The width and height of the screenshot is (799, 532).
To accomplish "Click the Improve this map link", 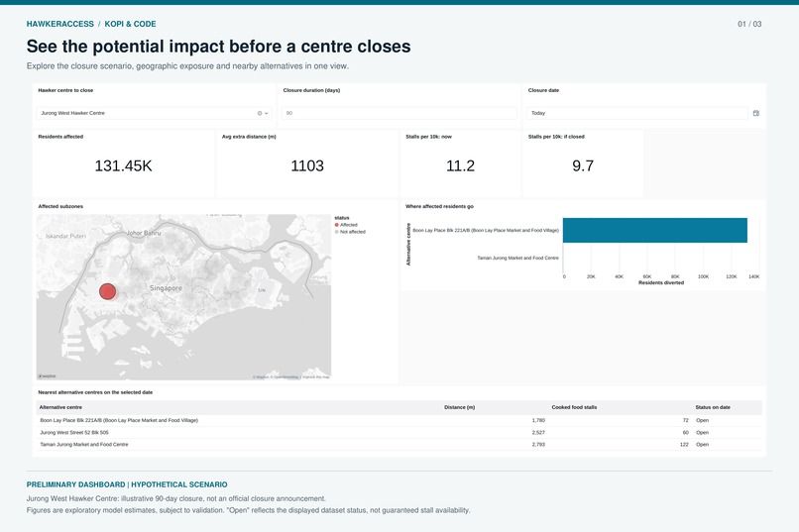I will pyautogui.click(x=316, y=377).
